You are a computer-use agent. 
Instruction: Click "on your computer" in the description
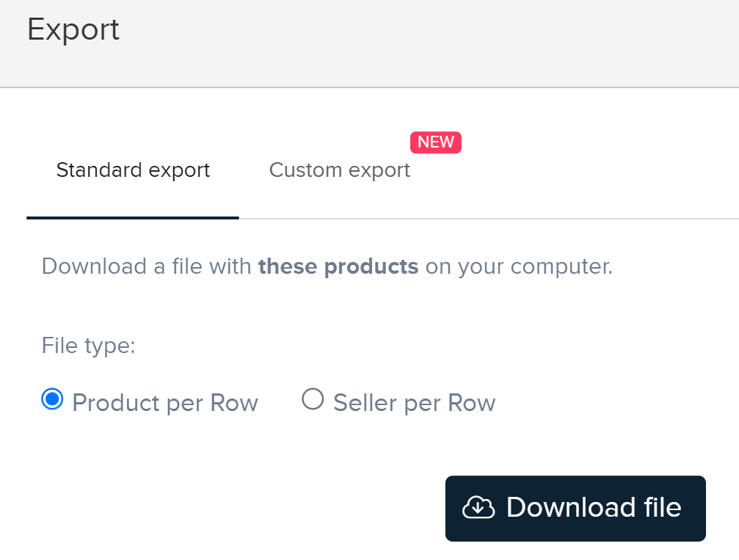518,266
